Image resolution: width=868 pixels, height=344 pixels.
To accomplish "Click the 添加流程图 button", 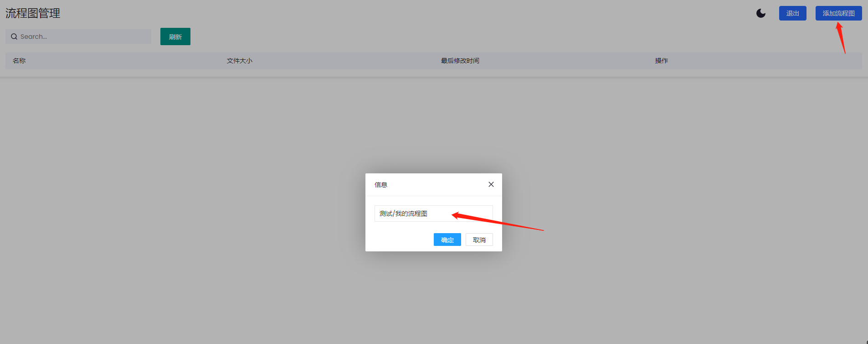I will (838, 13).
